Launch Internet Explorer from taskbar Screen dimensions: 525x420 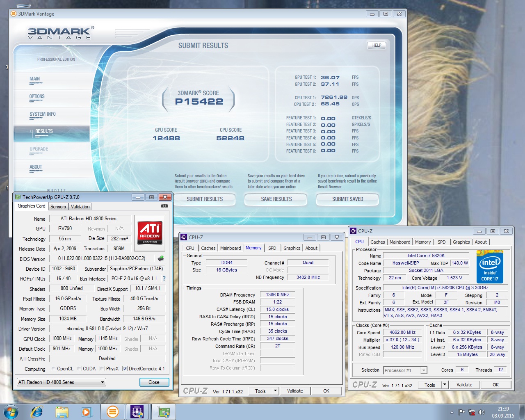point(37,412)
